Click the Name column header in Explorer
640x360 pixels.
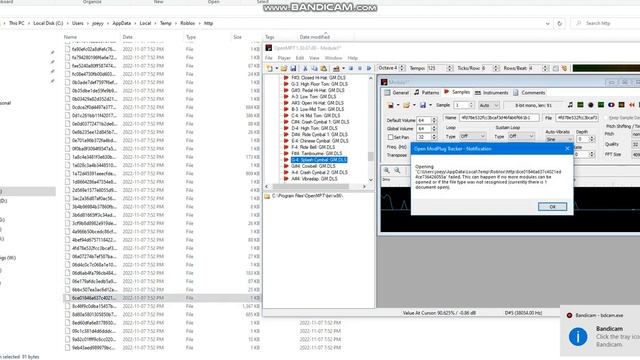click(70, 37)
